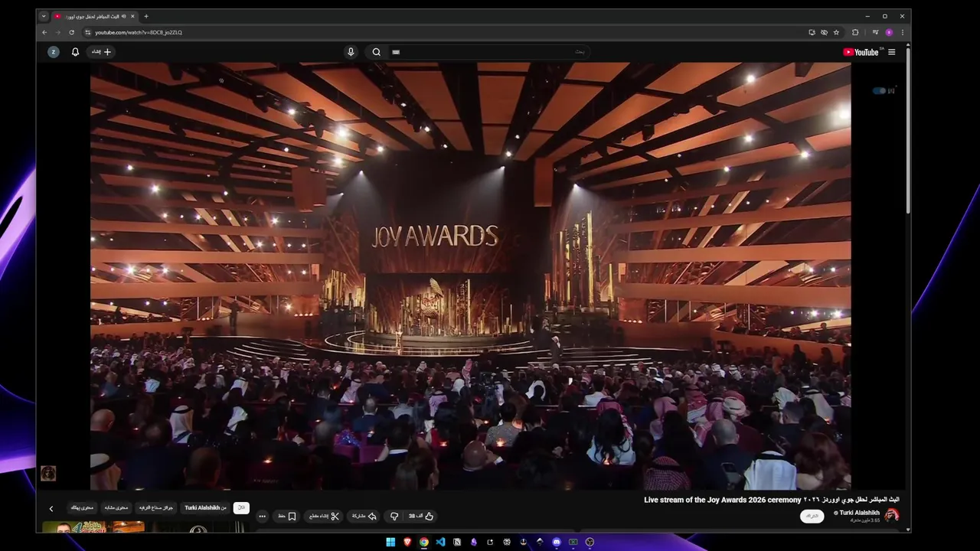The width and height of the screenshot is (980, 551).
Task: Launch Brave browser from taskbar
Action: point(407,542)
